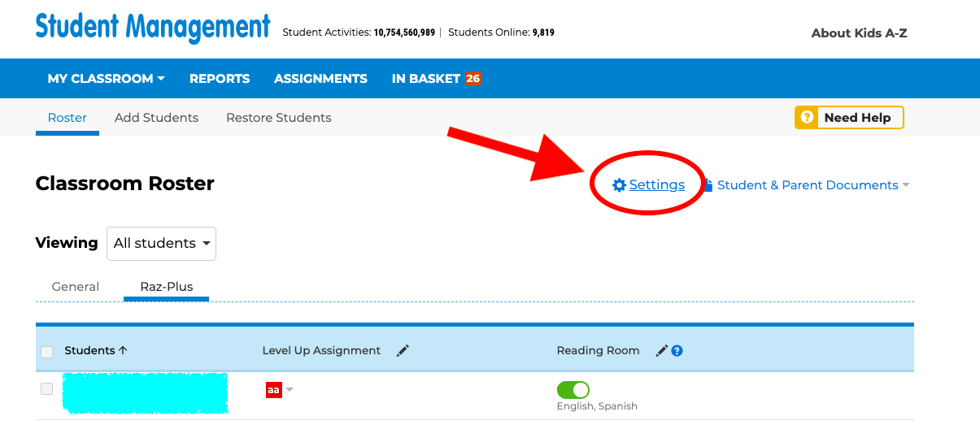Click the Students column header text
This screenshot has width=980, height=429.
[89, 351]
